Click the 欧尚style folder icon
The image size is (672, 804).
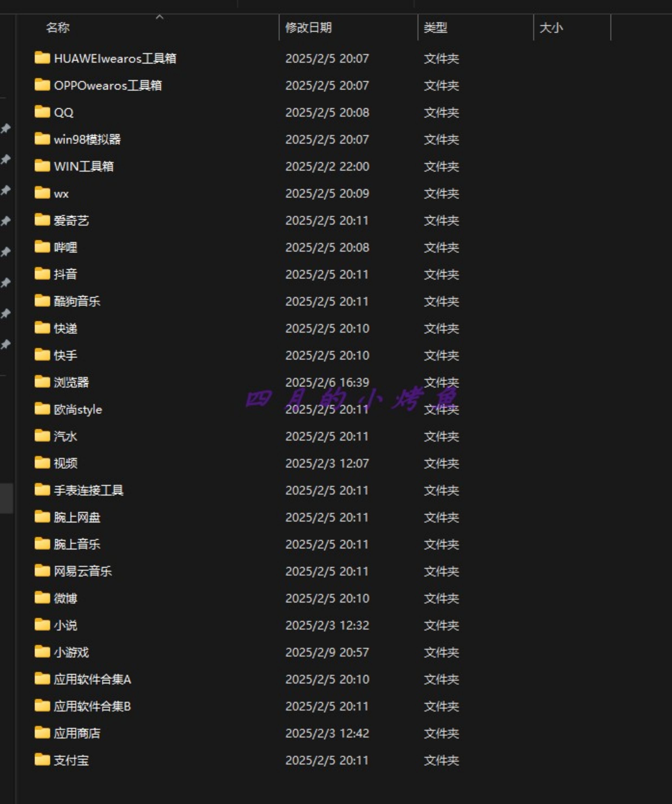click(42, 409)
